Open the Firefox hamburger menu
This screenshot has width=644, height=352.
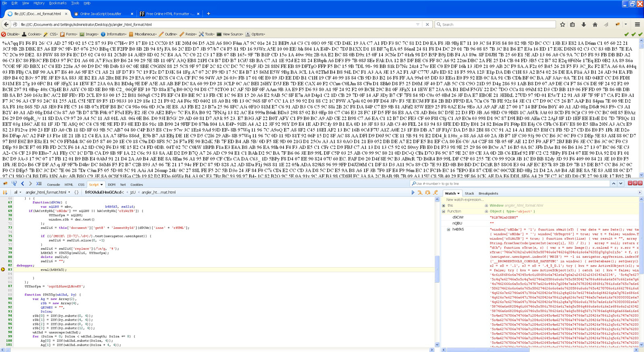pyautogui.click(x=637, y=25)
